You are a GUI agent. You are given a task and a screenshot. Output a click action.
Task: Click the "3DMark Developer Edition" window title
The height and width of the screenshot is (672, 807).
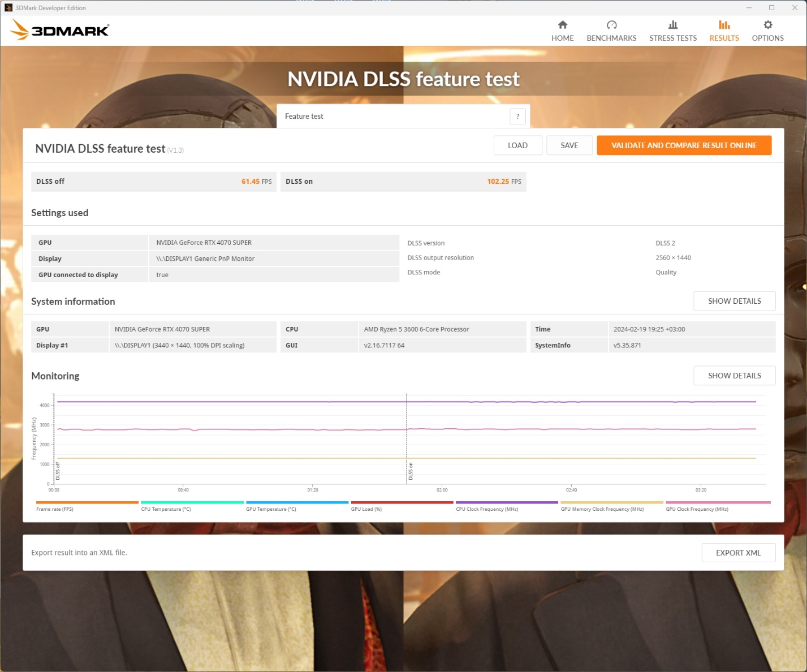click(x=51, y=8)
